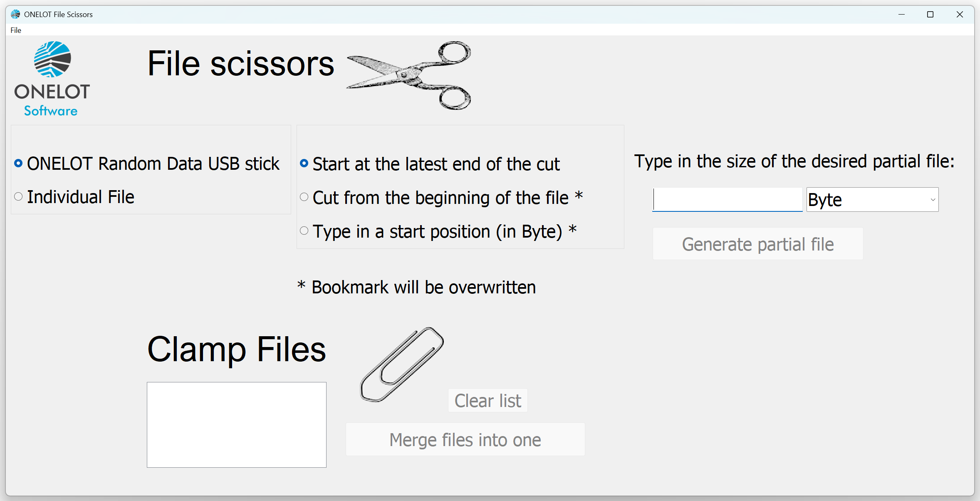
Task: Click inside the Clamp Files list box
Action: [237, 425]
